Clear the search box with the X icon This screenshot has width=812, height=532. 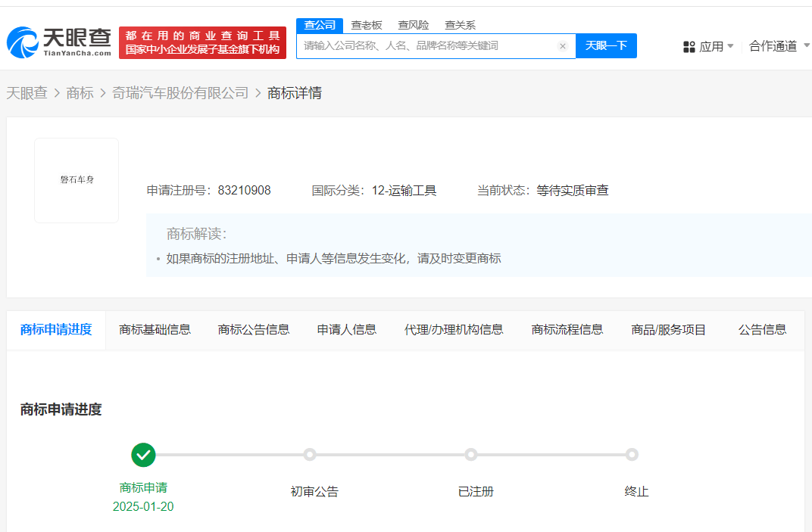[562, 46]
